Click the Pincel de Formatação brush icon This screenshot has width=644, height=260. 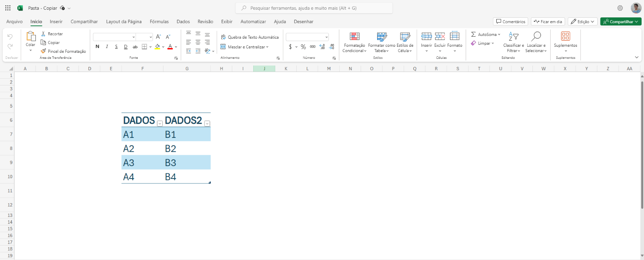(x=43, y=51)
